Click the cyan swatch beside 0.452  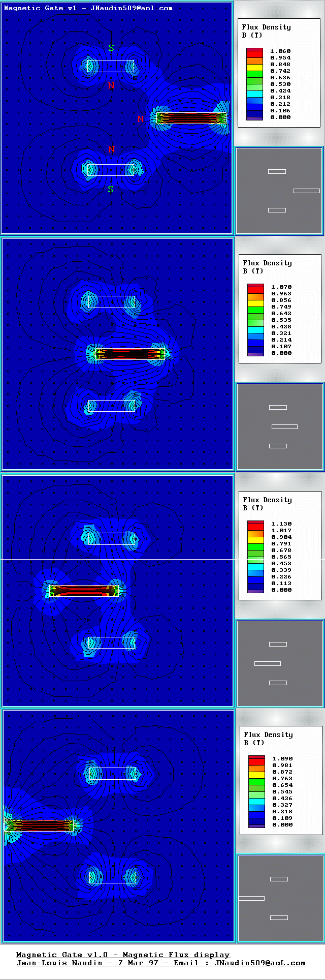coord(256,567)
